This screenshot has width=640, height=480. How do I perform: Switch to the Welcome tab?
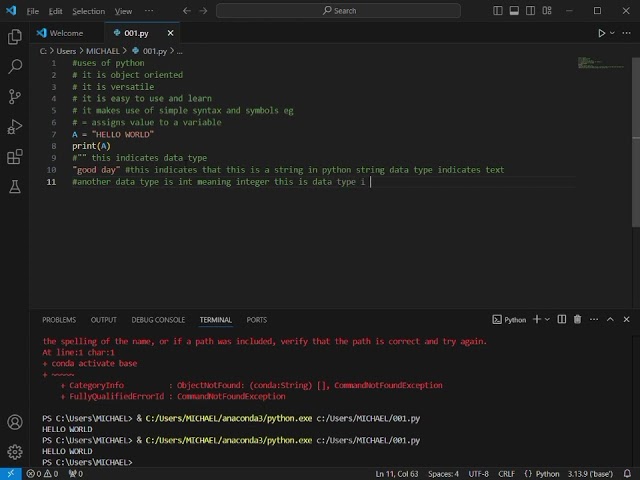(x=66, y=33)
